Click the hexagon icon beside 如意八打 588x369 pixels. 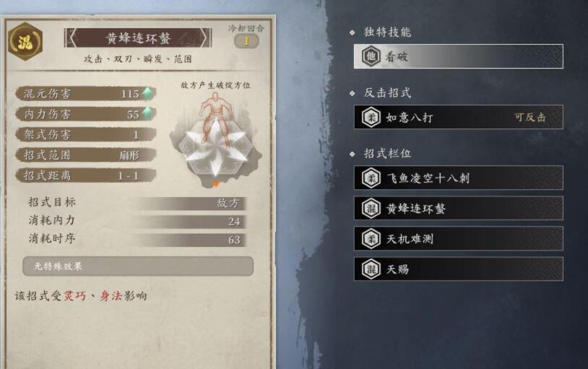pos(371,117)
